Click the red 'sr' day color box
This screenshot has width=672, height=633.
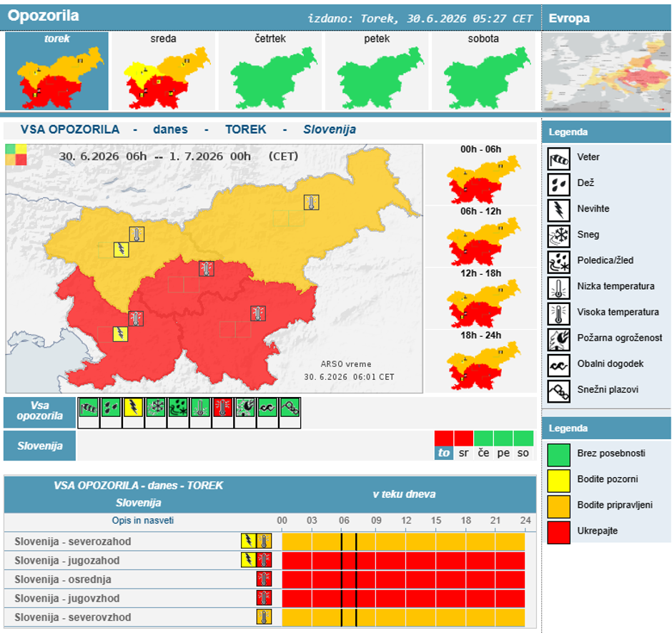464,438
